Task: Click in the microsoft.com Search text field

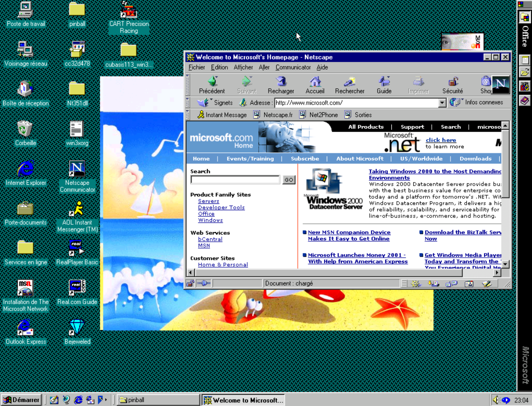Action: [235, 180]
